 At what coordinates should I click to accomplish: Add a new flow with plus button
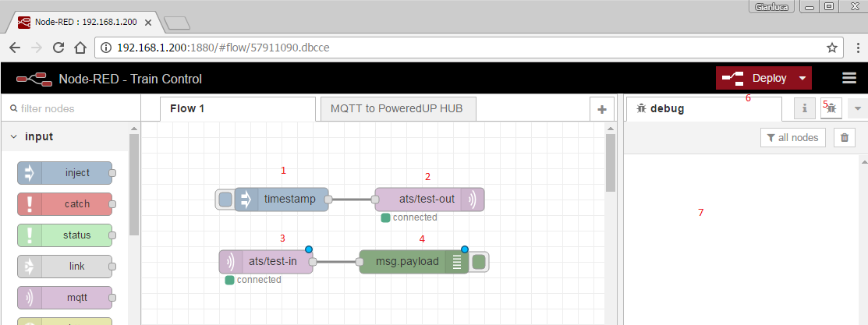click(x=602, y=110)
